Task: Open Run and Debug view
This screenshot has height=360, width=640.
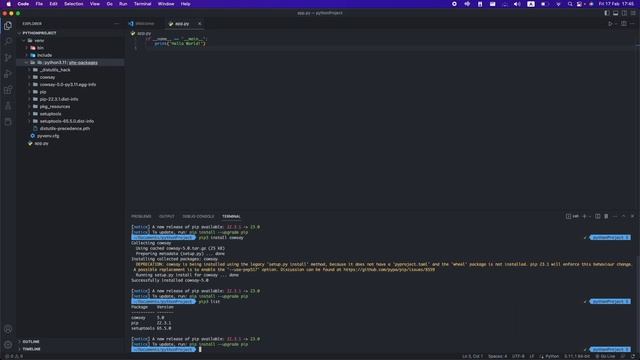Action: coord(8,74)
